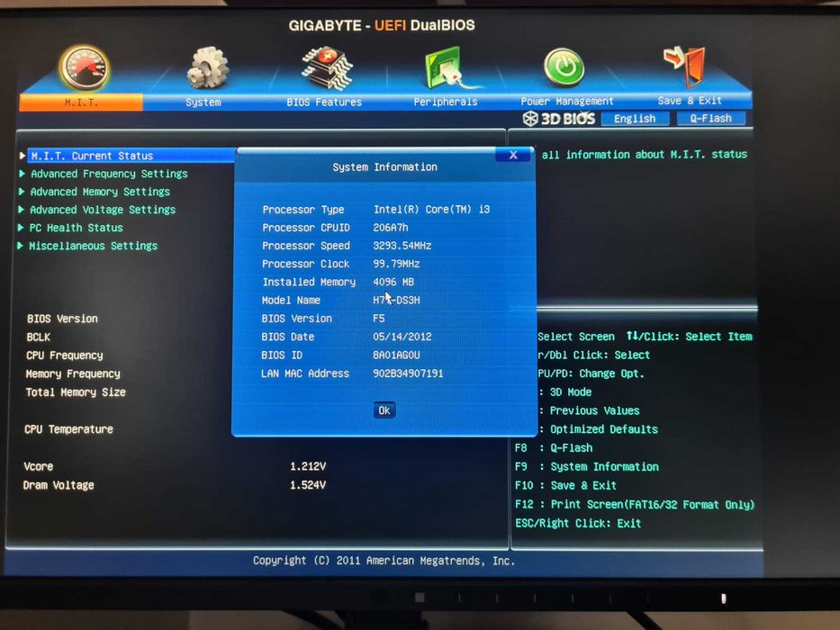
Task: Click the F12 : Print Screen help line
Action: tap(635, 505)
